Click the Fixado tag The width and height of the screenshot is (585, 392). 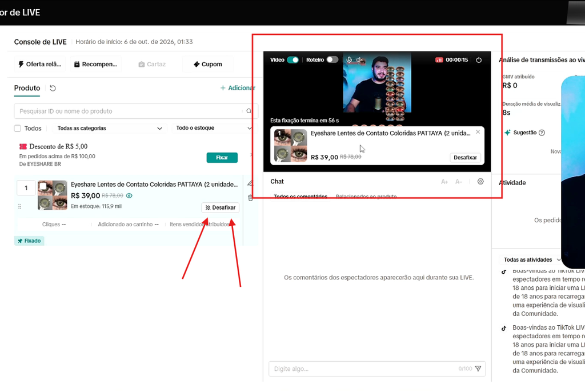[x=29, y=241]
